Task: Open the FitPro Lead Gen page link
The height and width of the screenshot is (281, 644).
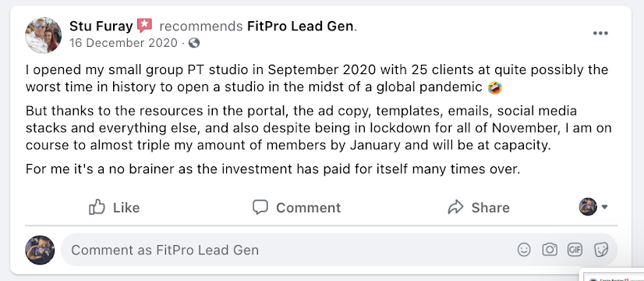Action: [x=300, y=27]
